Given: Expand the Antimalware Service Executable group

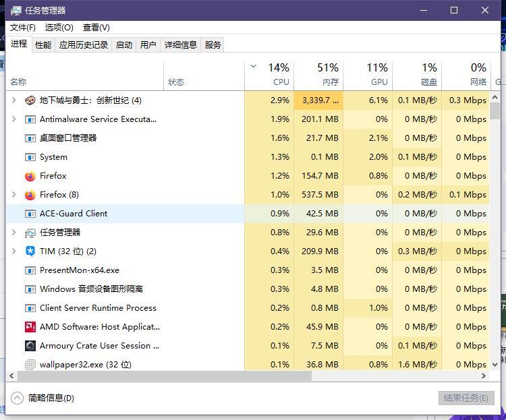Looking at the screenshot, I should 14,119.
